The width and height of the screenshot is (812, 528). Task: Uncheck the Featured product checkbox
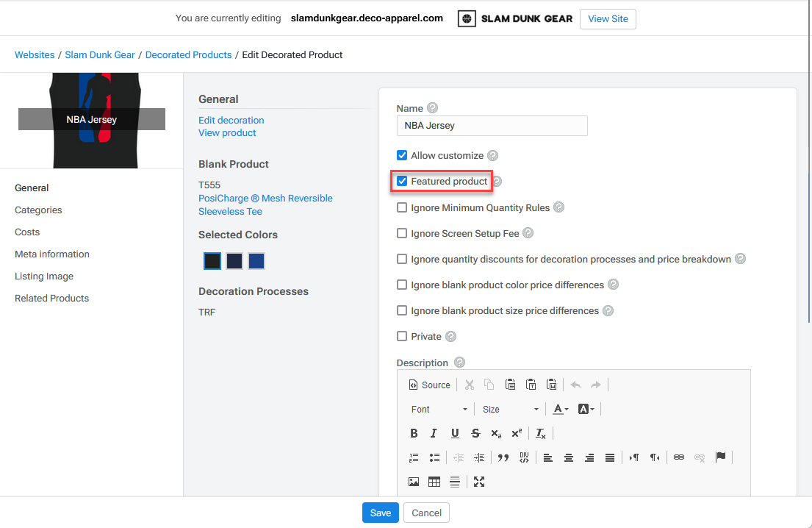[402, 182]
